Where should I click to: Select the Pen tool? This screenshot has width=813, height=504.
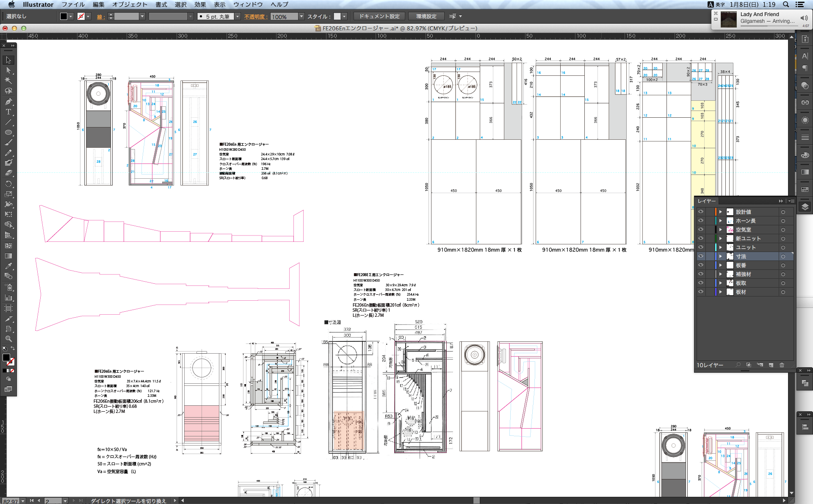8,102
